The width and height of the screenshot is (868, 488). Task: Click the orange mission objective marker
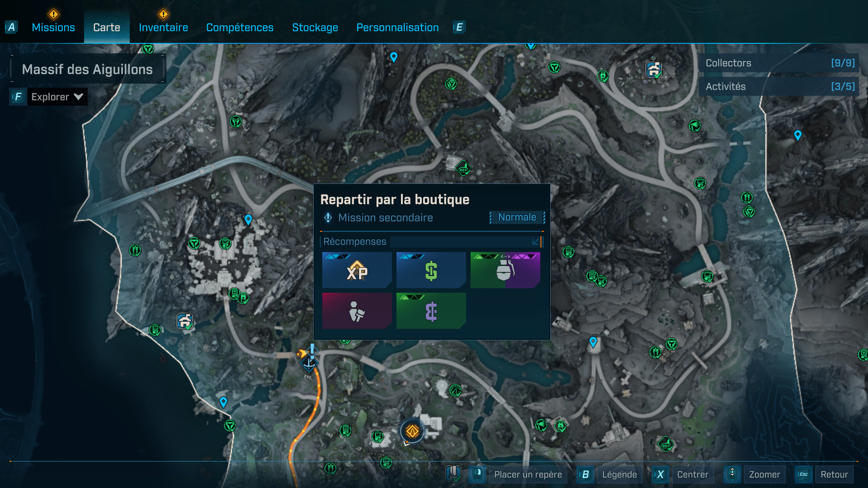(412, 431)
